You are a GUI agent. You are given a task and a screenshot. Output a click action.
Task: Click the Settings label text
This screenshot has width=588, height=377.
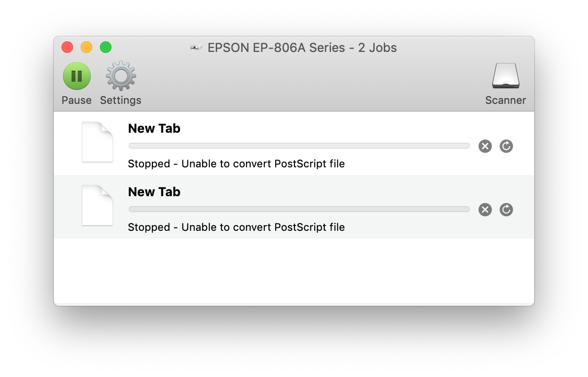pos(121,101)
